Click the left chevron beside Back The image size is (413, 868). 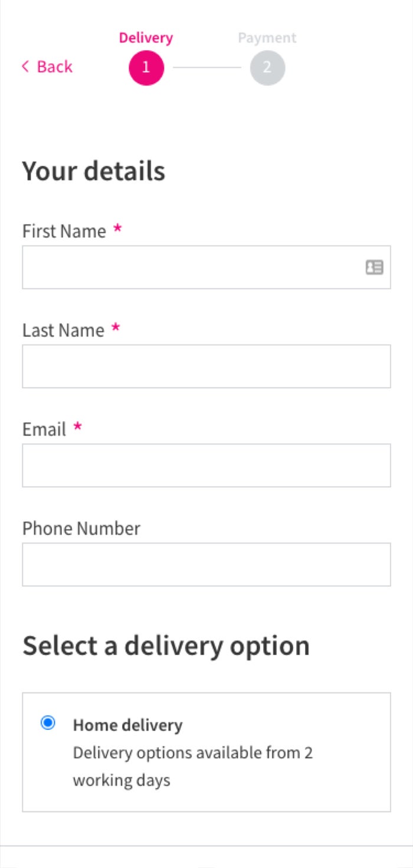pos(24,67)
